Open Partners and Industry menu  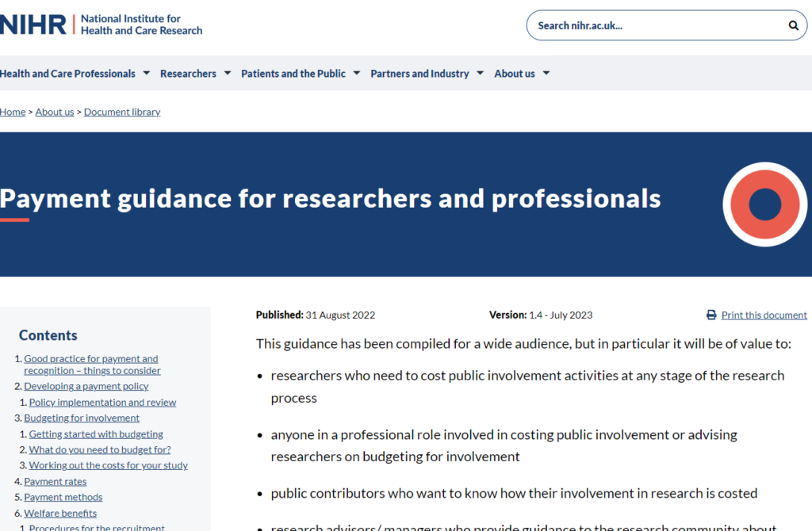(x=419, y=74)
